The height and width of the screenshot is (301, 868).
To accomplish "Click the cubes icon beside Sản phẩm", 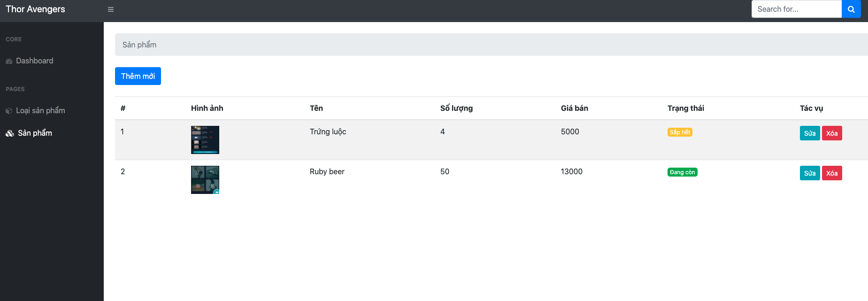I will [10, 133].
